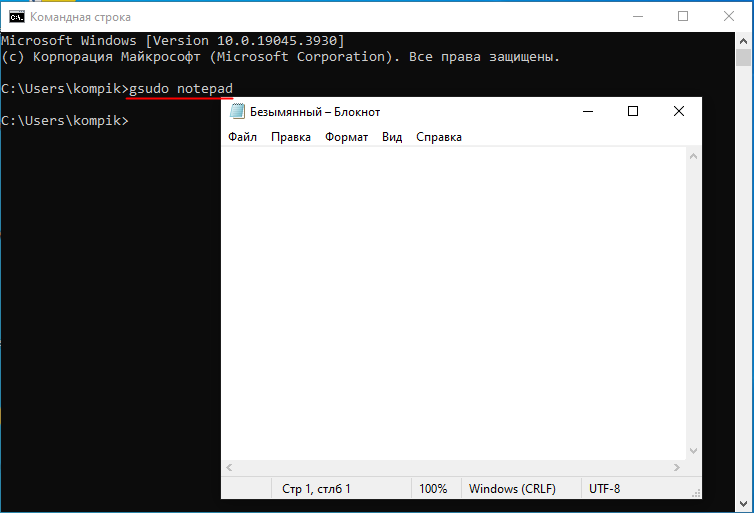The image size is (754, 513).
Task: Open the Правка menu in Notepad
Action: coord(291,137)
